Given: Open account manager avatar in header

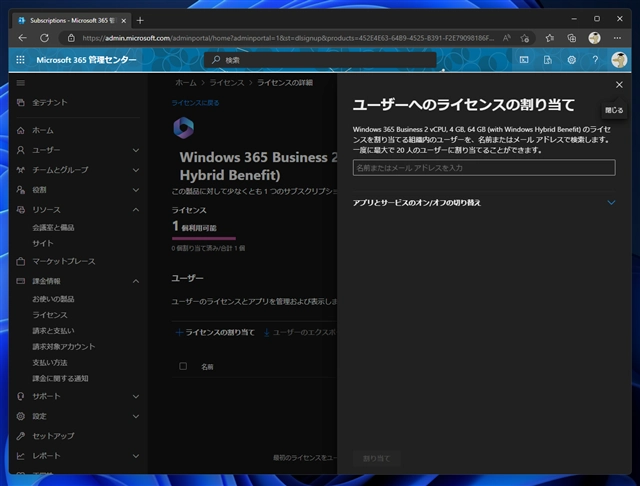Looking at the screenshot, I should click(x=619, y=60).
